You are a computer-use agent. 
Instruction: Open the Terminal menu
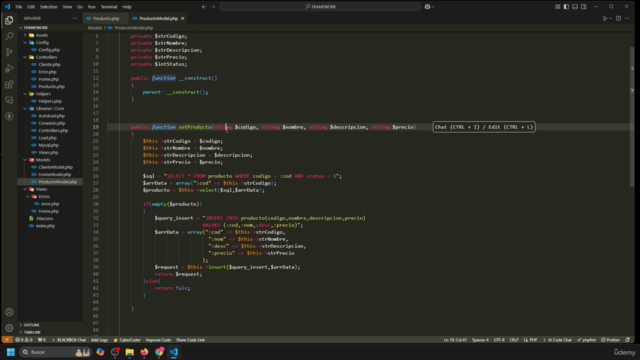click(109, 7)
